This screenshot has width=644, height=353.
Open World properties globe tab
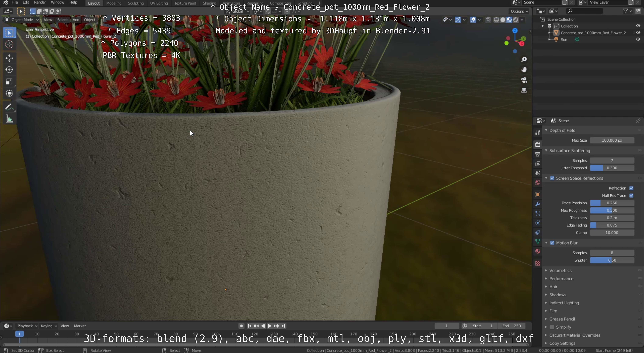click(538, 183)
